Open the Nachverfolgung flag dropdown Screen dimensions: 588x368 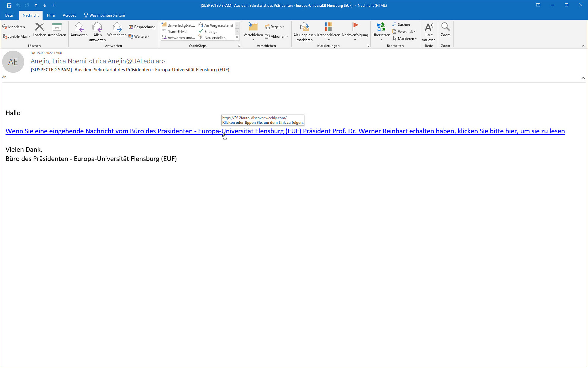355,40
